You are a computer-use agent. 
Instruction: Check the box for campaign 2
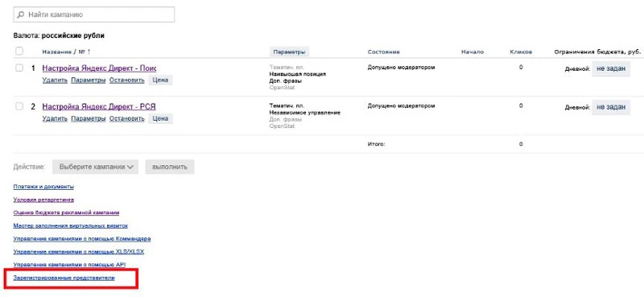click(x=19, y=106)
